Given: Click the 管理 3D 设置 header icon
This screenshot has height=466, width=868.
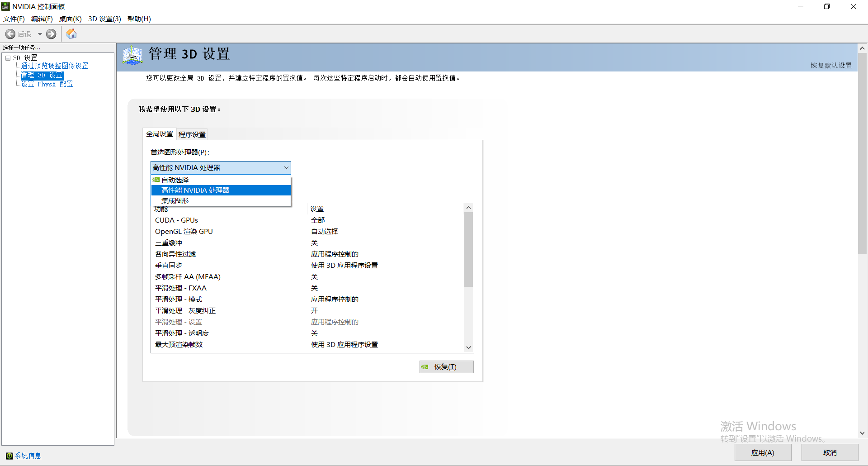Looking at the screenshot, I should click(132, 55).
